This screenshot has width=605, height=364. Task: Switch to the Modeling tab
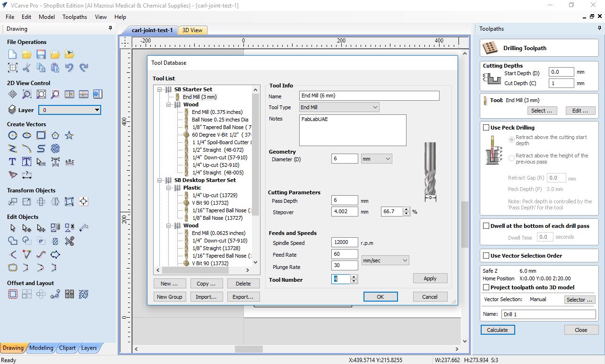tap(41, 348)
